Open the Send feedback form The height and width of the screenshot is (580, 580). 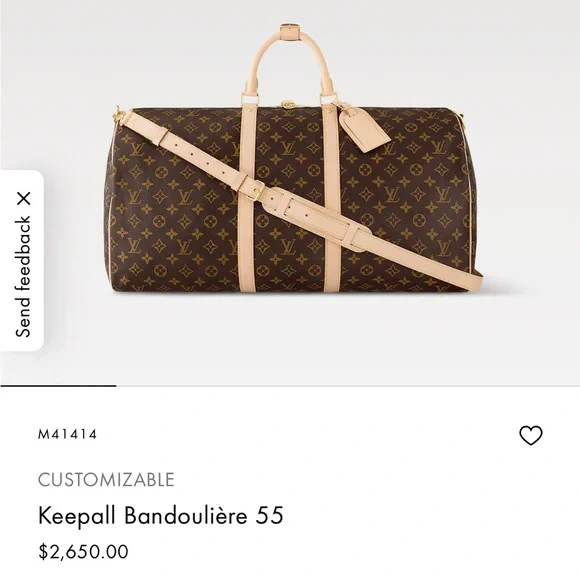pyautogui.click(x=22, y=277)
